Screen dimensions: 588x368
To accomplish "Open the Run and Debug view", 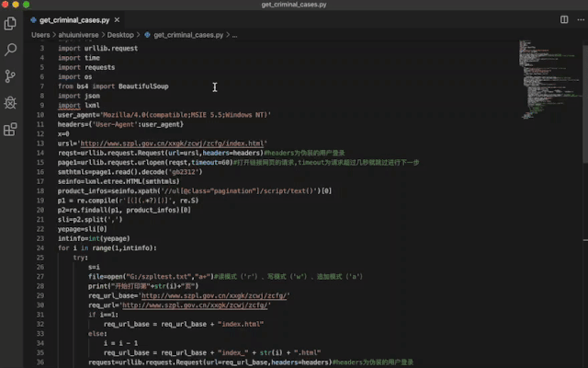I will coord(11,103).
